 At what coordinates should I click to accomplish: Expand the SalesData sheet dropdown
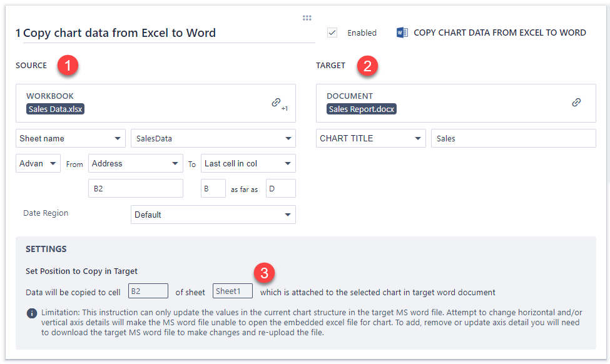pos(213,138)
